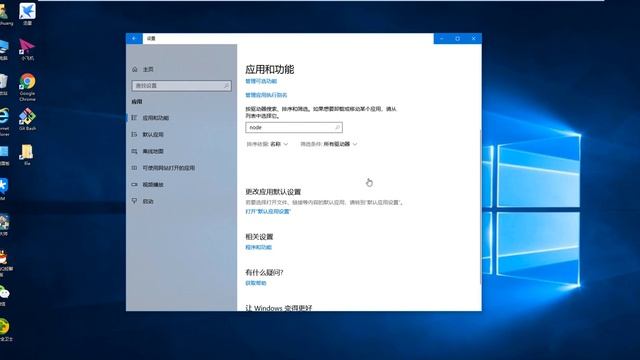This screenshot has height=360, width=640.
Task: Expand the 筛选条件 所有驱动器 filter dropdown
Action: pos(329,144)
